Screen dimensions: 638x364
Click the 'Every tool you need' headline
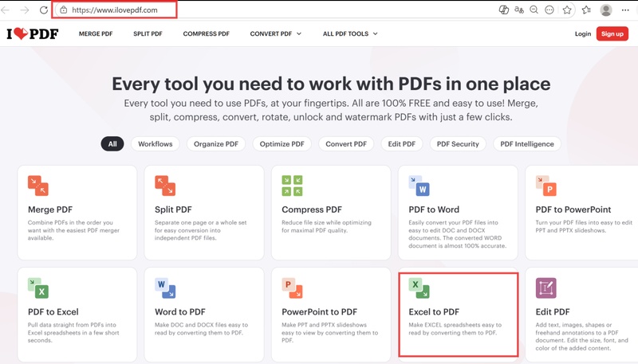(x=331, y=84)
